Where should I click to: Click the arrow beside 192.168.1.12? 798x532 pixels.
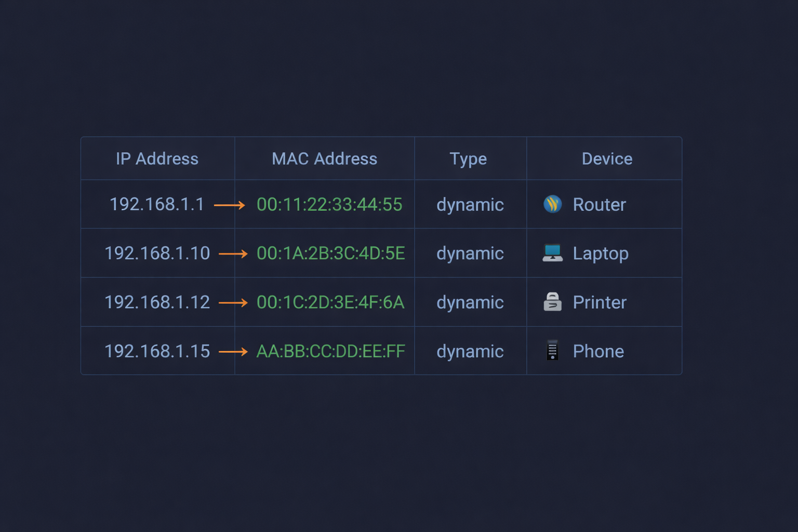click(x=233, y=302)
